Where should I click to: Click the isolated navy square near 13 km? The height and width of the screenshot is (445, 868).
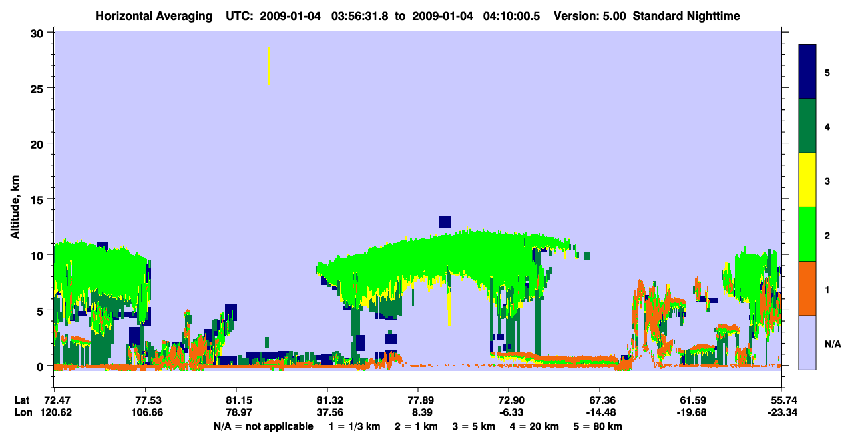(x=445, y=222)
